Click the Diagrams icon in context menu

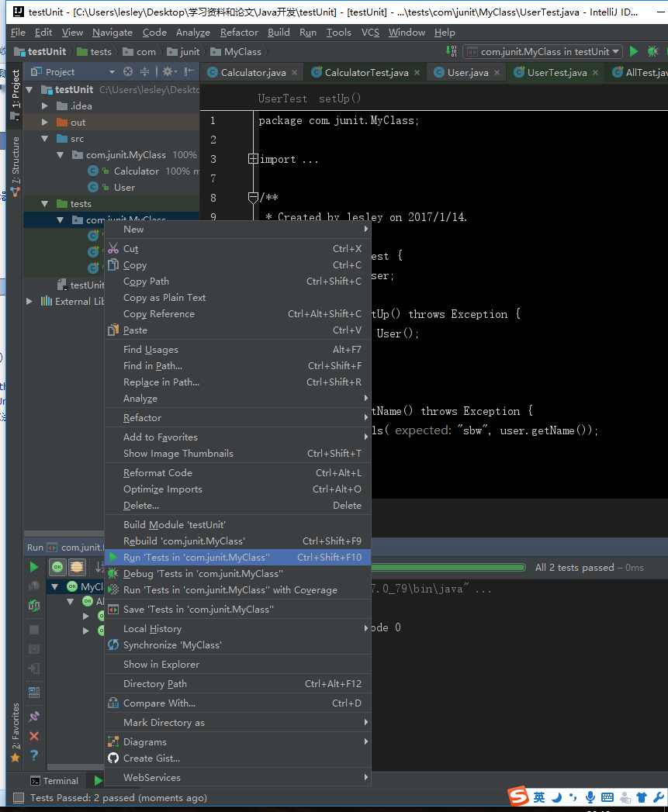tap(113, 741)
